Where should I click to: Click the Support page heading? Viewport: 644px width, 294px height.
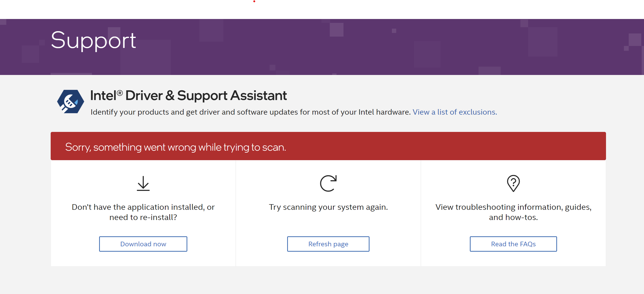(93, 40)
